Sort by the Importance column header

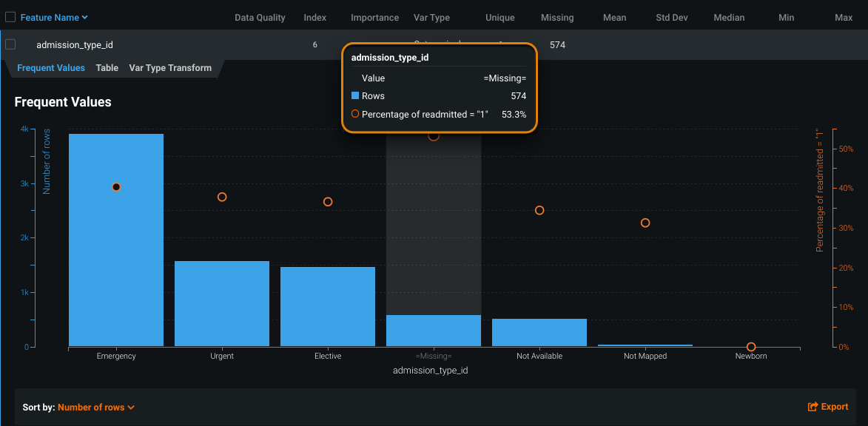(x=374, y=17)
